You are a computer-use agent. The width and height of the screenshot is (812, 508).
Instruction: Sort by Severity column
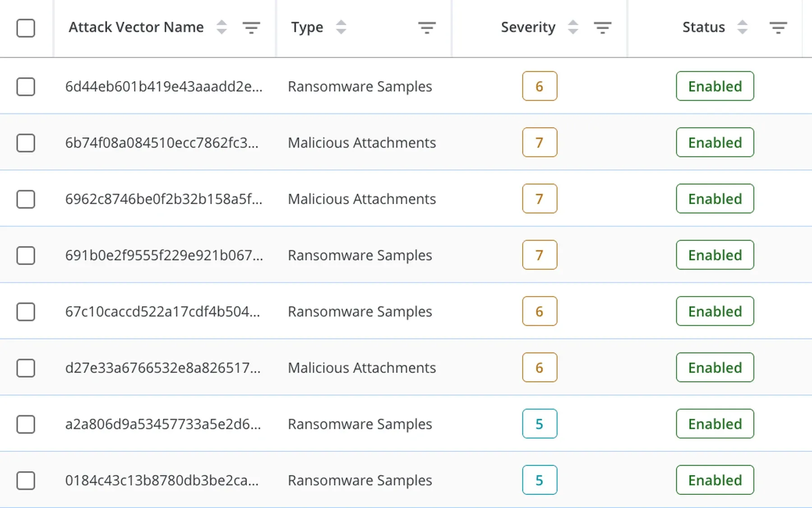coord(573,27)
